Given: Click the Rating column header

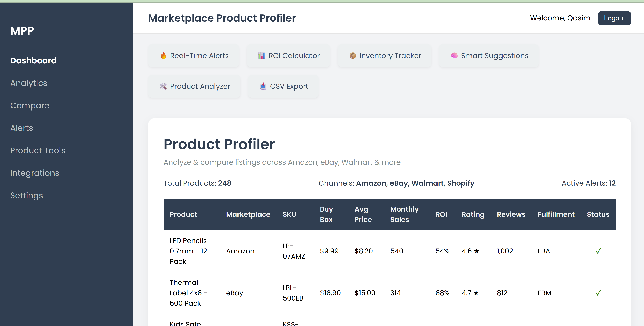Looking at the screenshot, I should [473, 214].
